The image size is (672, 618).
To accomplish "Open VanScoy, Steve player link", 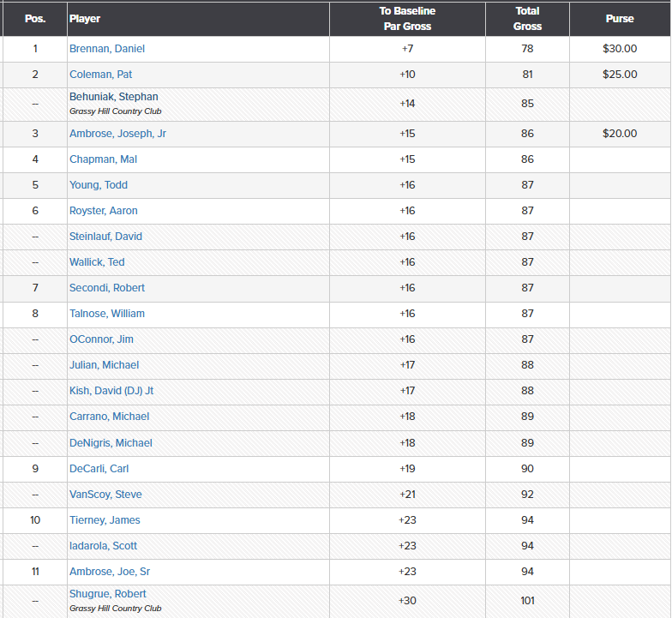I will click(105, 495).
